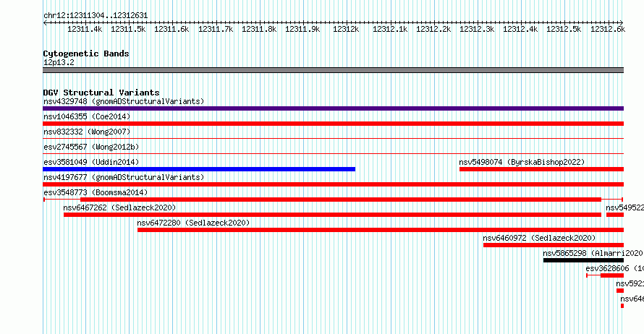
Task: Select the thin nsv832332 Wong2007 line
Action: coord(333,139)
